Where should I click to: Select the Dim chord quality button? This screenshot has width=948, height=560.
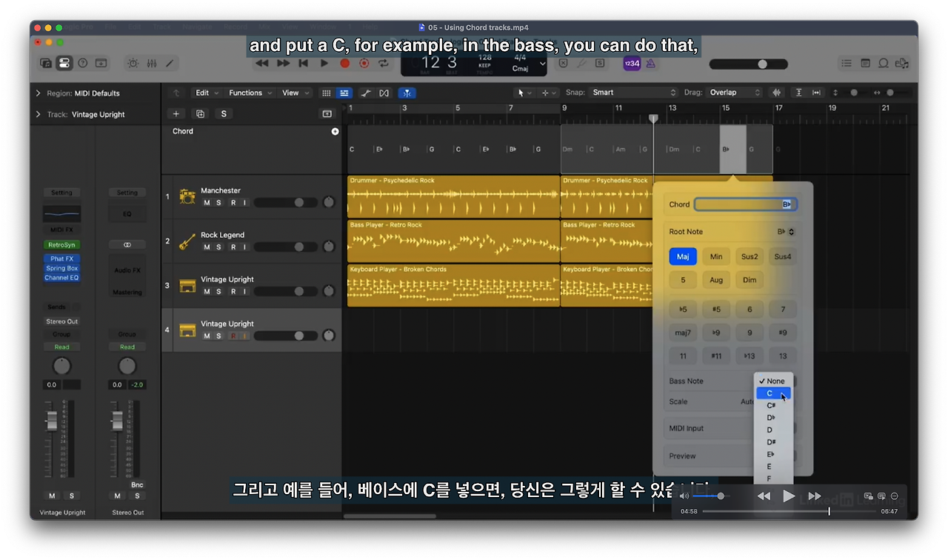(x=750, y=280)
